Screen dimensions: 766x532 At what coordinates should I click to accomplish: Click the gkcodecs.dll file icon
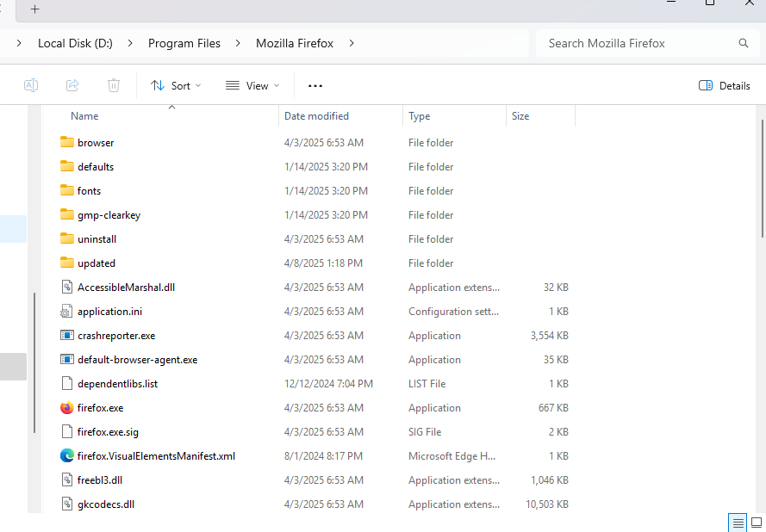pos(67,504)
